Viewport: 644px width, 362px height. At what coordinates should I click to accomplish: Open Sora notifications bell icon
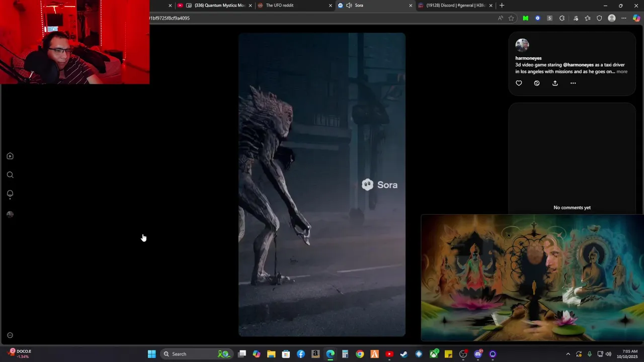(10, 194)
